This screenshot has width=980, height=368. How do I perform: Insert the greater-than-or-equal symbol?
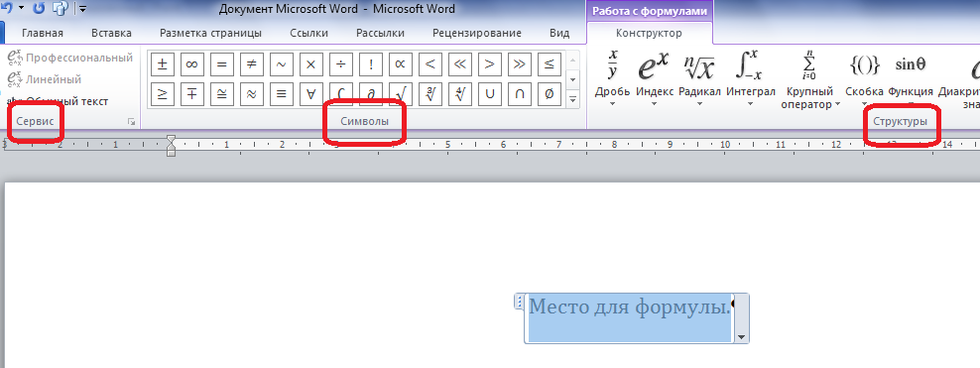[163, 93]
